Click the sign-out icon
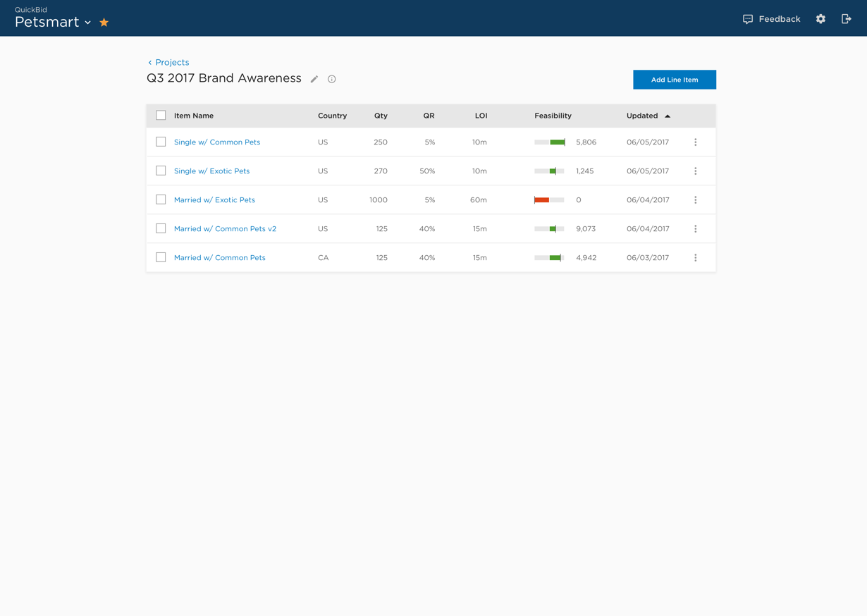This screenshot has height=616, width=867. pyautogui.click(x=847, y=19)
